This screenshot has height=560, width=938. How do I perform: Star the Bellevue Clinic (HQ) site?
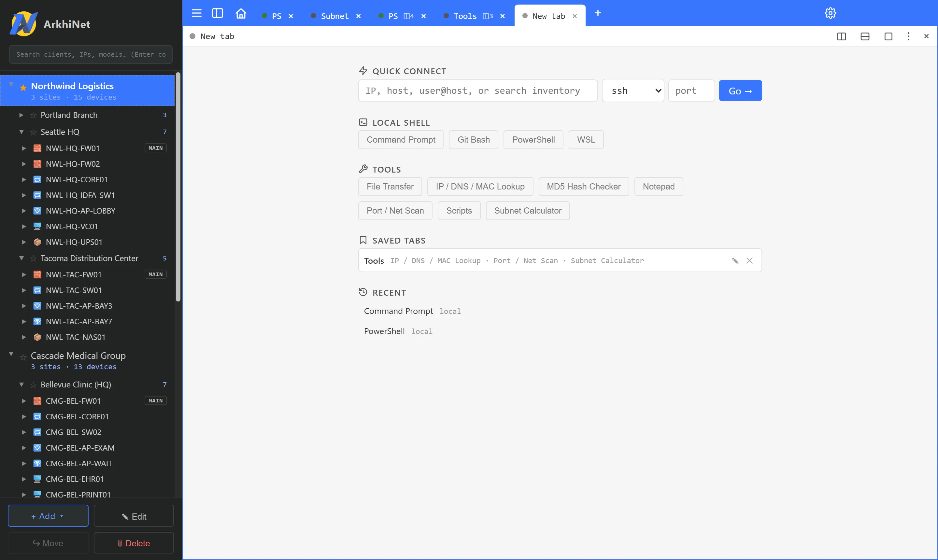[x=33, y=385]
